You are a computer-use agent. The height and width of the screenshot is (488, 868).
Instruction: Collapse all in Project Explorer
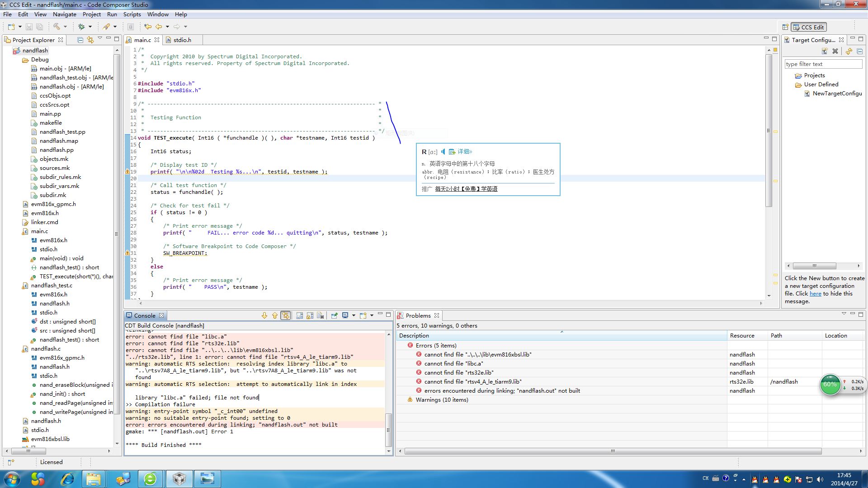pyautogui.click(x=80, y=40)
